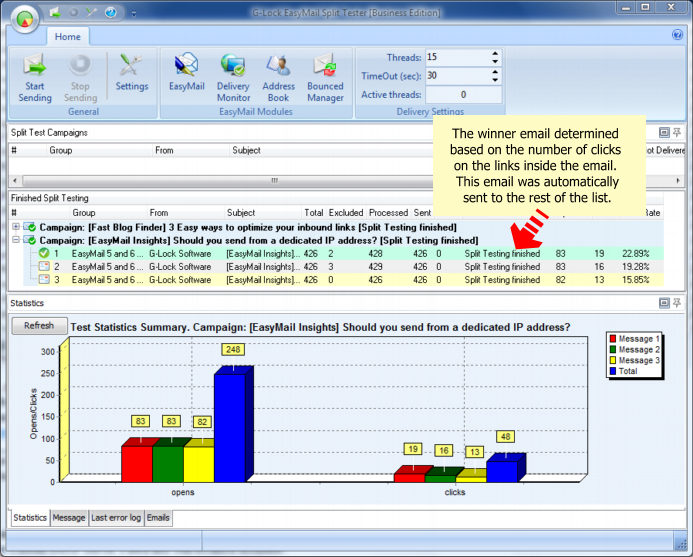Decrease Threads with down arrow

[x=495, y=61]
